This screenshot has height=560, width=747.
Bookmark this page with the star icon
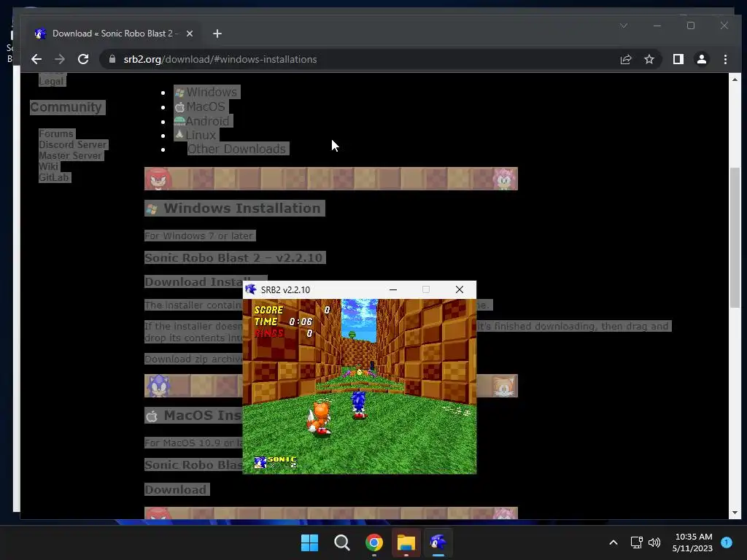point(649,59)
